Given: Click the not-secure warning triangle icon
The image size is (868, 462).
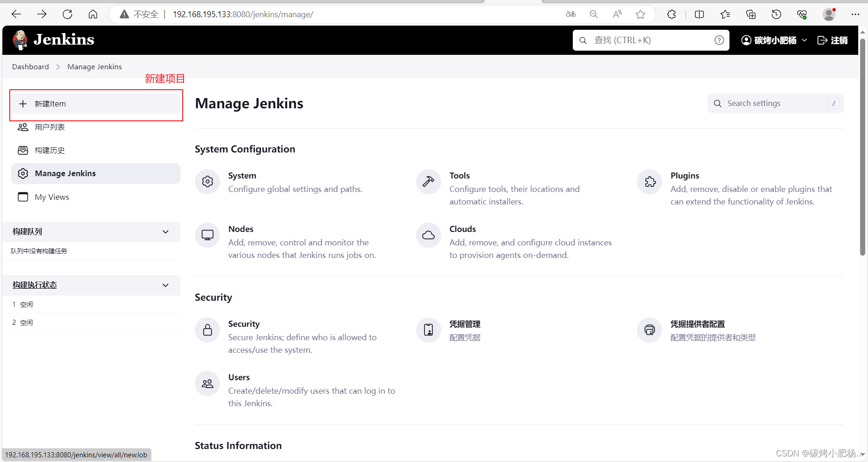Looking at the screenshot, I should point(124,14).
